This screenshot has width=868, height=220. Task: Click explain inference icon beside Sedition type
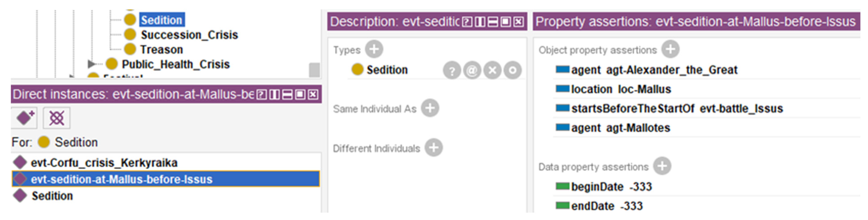tap(452, 70)
